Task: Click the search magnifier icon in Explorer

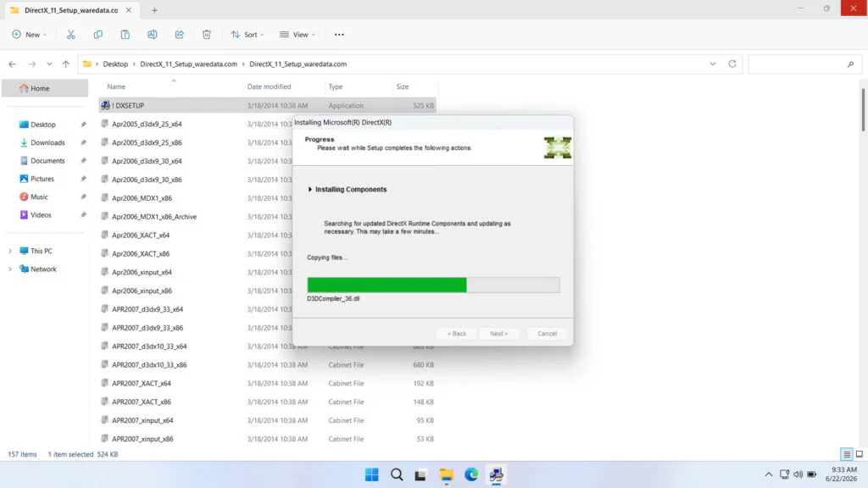Action: click(x=850, y=64)
